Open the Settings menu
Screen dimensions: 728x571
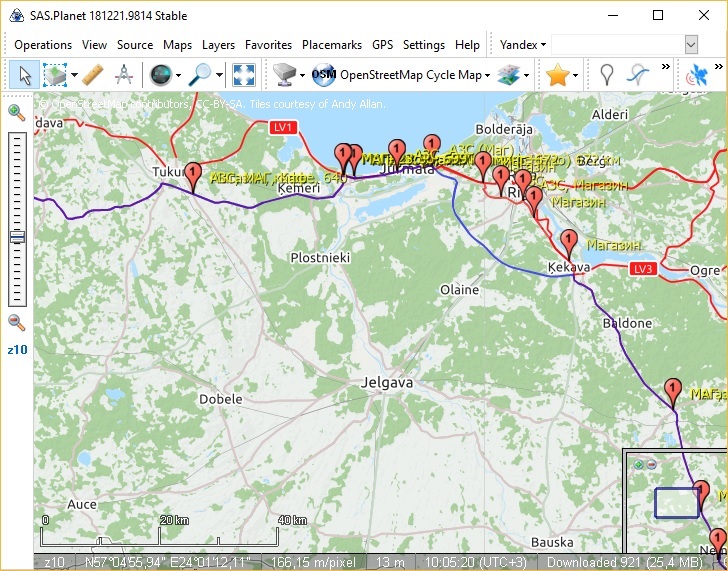[424, 45]
